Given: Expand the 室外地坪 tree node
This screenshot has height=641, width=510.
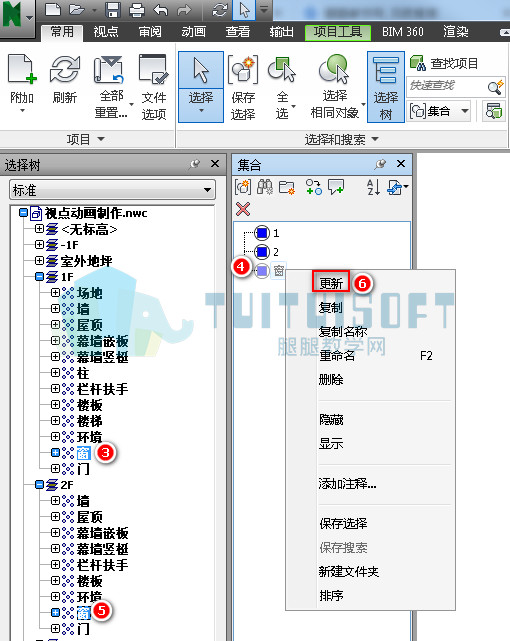Looking at the screenshot, I should pyautogui.click(x=39, y=260).
